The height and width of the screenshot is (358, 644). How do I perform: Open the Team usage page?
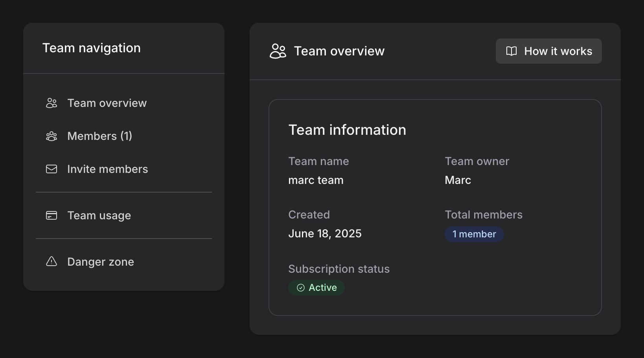(x=99, y=215)
